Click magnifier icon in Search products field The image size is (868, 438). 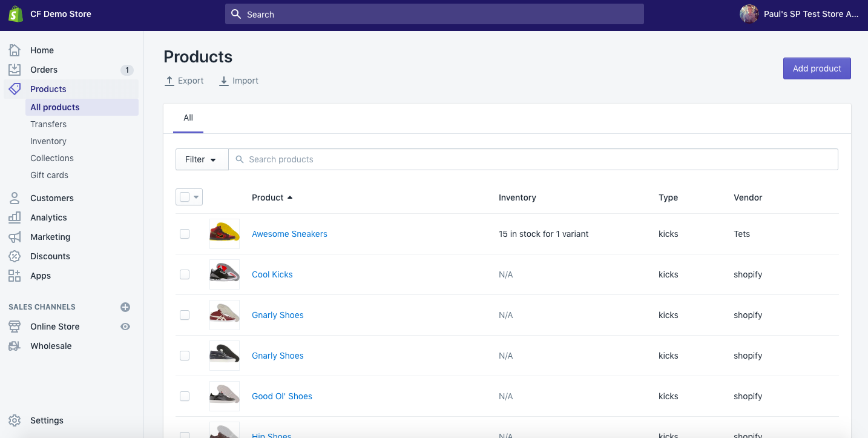point(240,159)
